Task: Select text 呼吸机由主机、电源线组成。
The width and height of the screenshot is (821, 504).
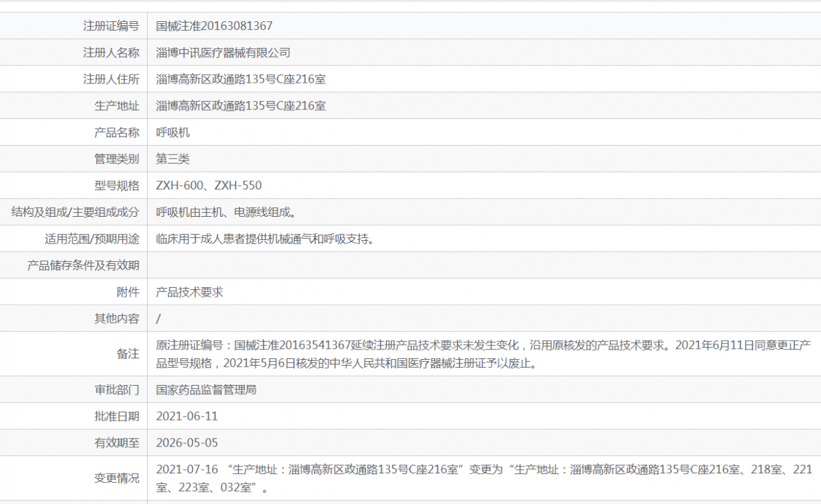Action: tap(226, 213)
